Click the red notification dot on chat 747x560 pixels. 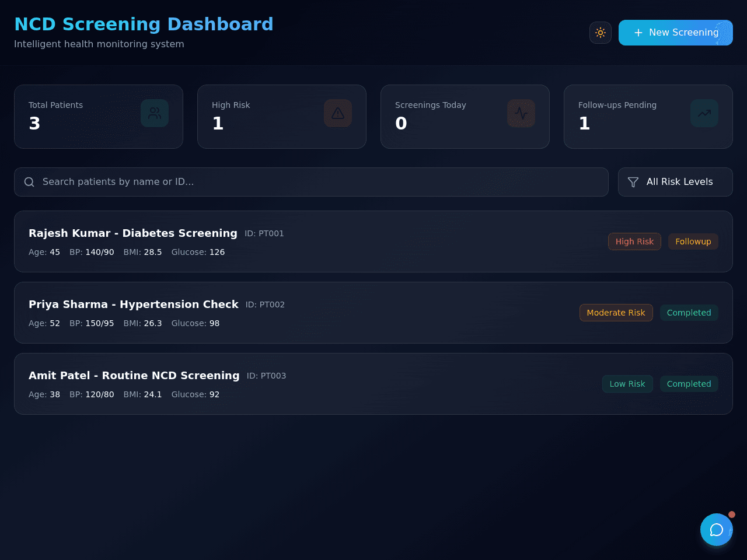click(732, 514)
